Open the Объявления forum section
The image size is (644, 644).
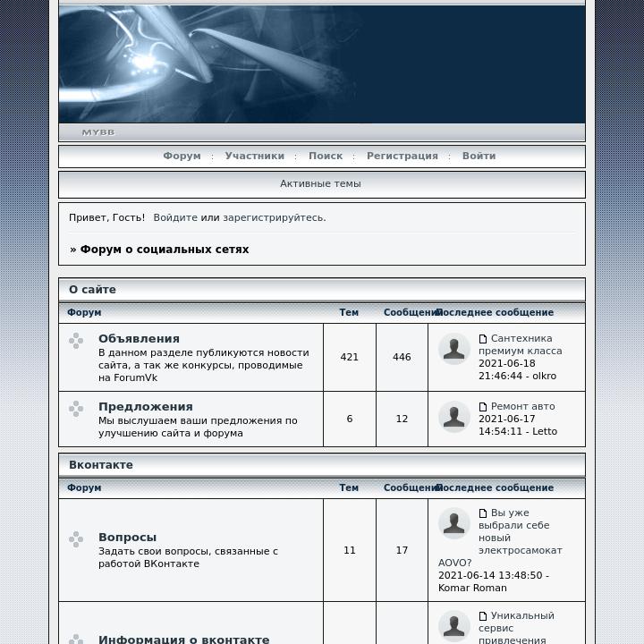(x=139, y=339)
